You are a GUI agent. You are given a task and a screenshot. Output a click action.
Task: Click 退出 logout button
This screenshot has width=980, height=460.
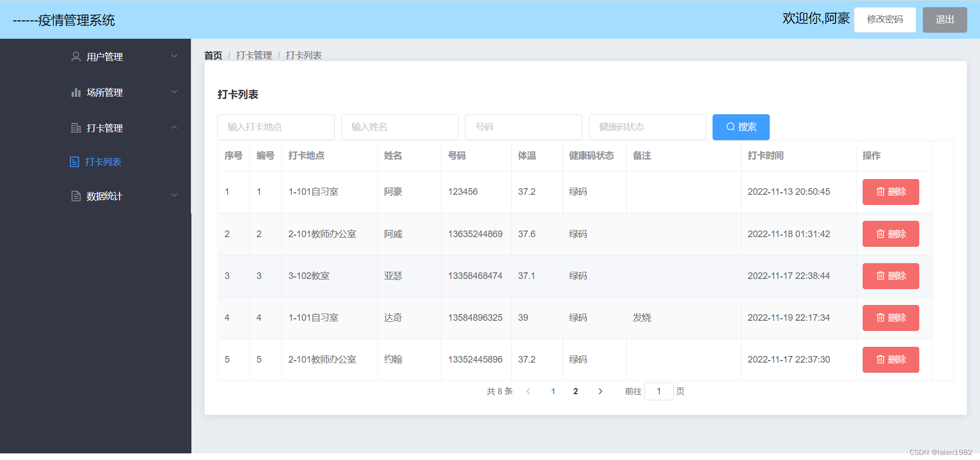click(x=945, y=19)
